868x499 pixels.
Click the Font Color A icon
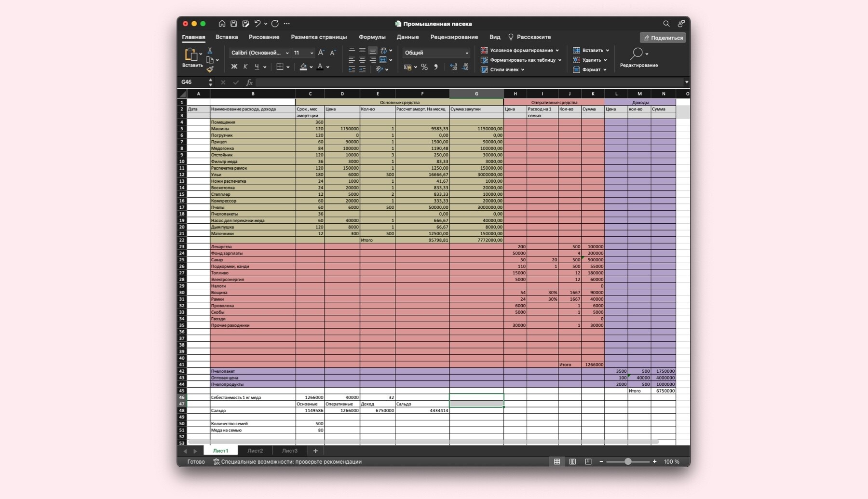coord(320,67)
